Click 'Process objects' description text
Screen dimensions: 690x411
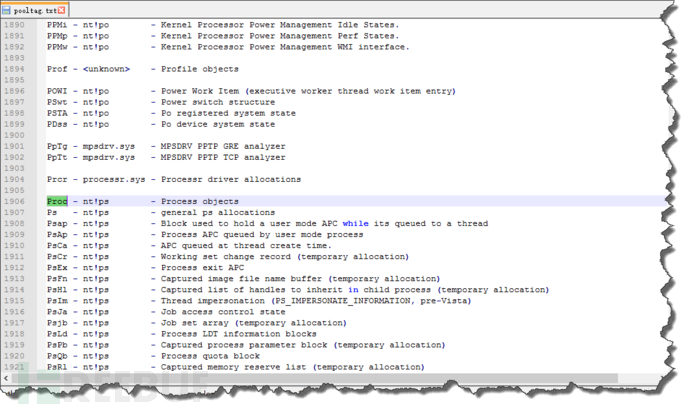(x=200, y=201)
